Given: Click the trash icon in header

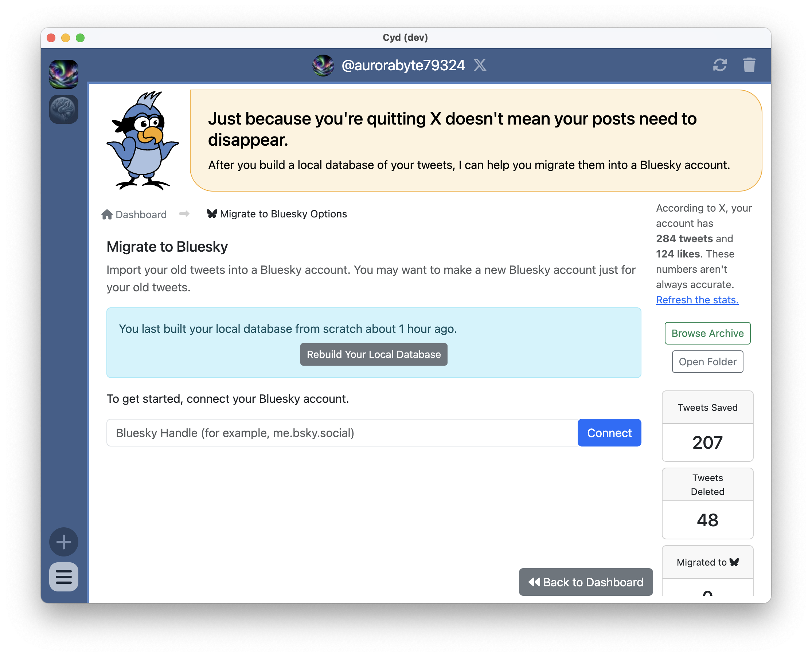Looking at the screenshot, I should [x=749, y=65].
